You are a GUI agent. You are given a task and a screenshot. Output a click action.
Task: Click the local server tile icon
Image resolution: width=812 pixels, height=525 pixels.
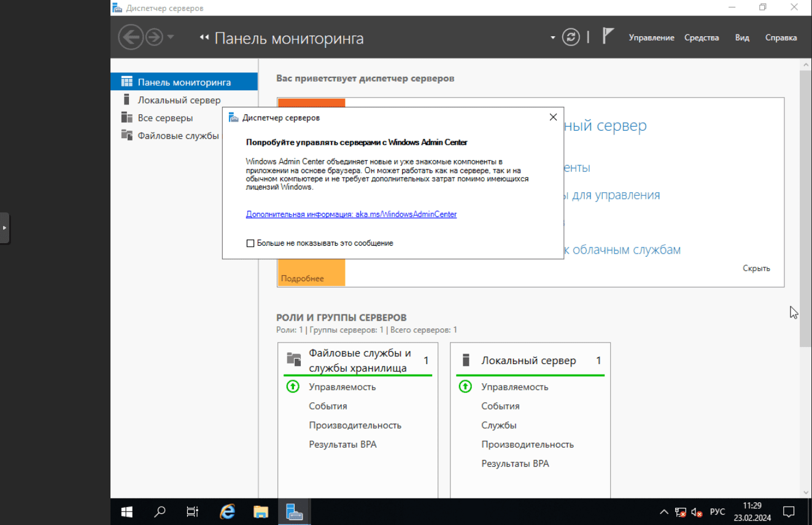[465, 360]
